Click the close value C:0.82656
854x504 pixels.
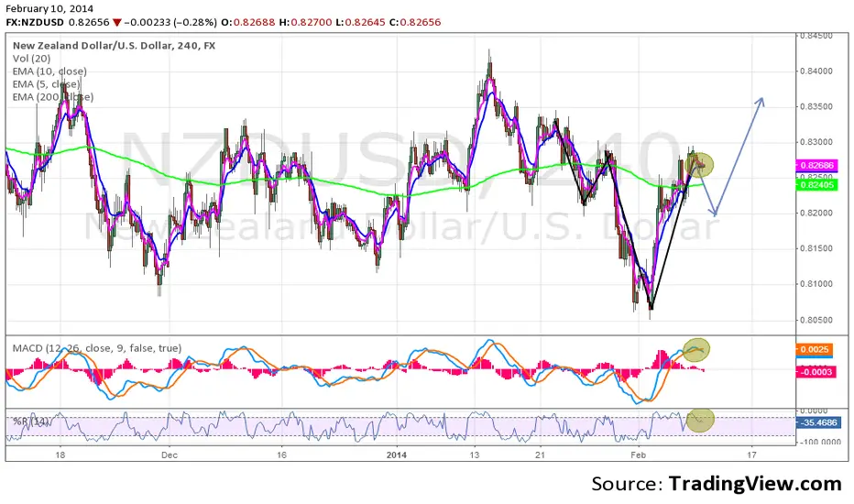click(415, 22)
